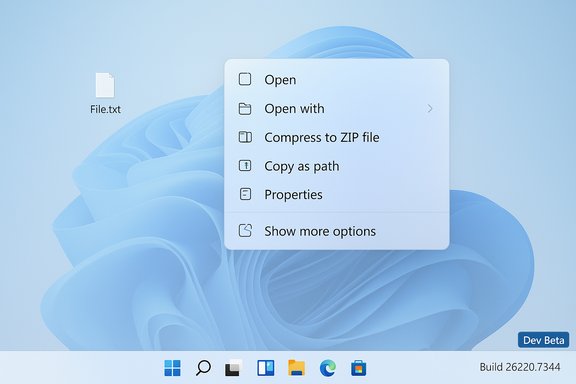Open the Windows Start menu

172,367
